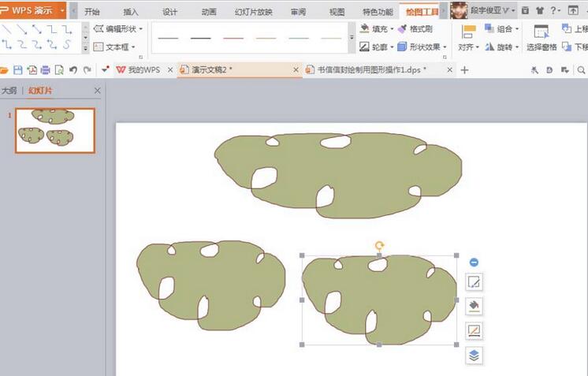This screenshot has height=376, width=588.
Task: Click the print preview icon
Action: (59, 69)
